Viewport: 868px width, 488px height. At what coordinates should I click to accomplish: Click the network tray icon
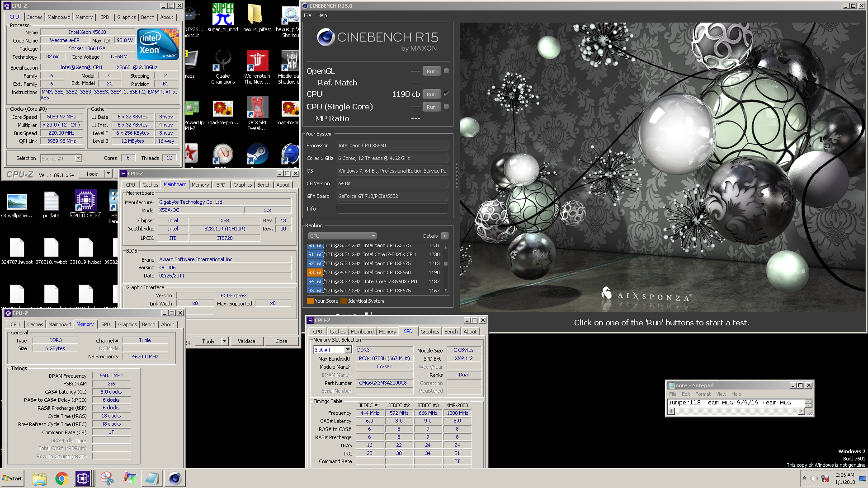pos(825,479)
